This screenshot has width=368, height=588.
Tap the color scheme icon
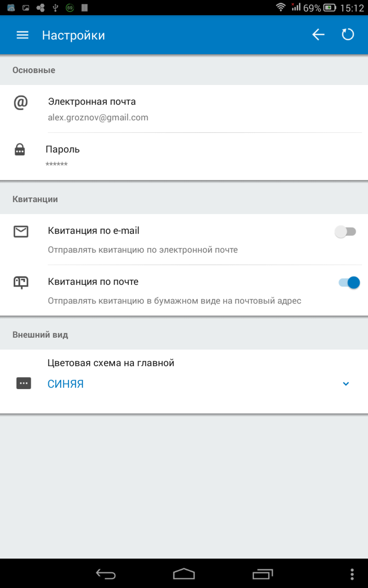tap(24, 383)
